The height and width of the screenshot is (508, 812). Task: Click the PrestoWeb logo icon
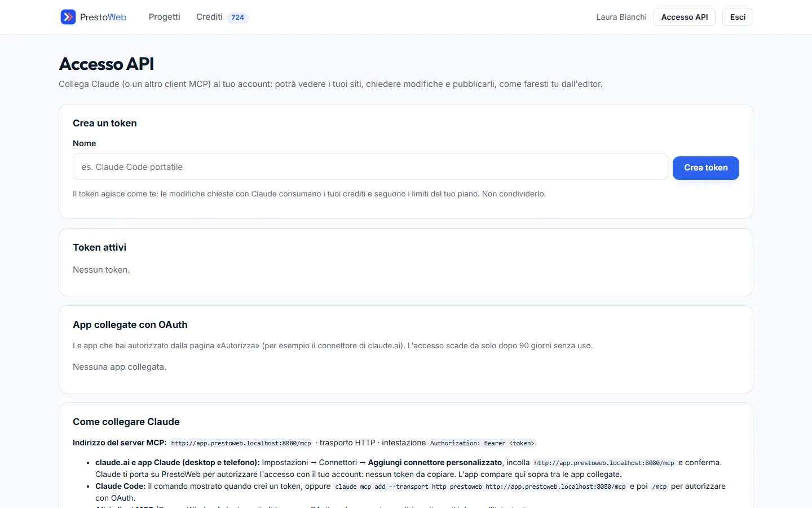pos(68,17)
